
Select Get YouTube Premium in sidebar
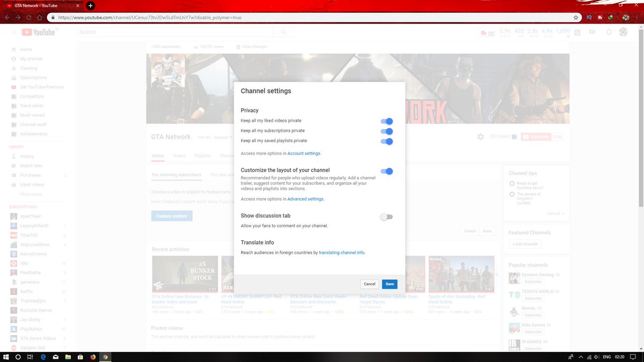tap(42, 87)
